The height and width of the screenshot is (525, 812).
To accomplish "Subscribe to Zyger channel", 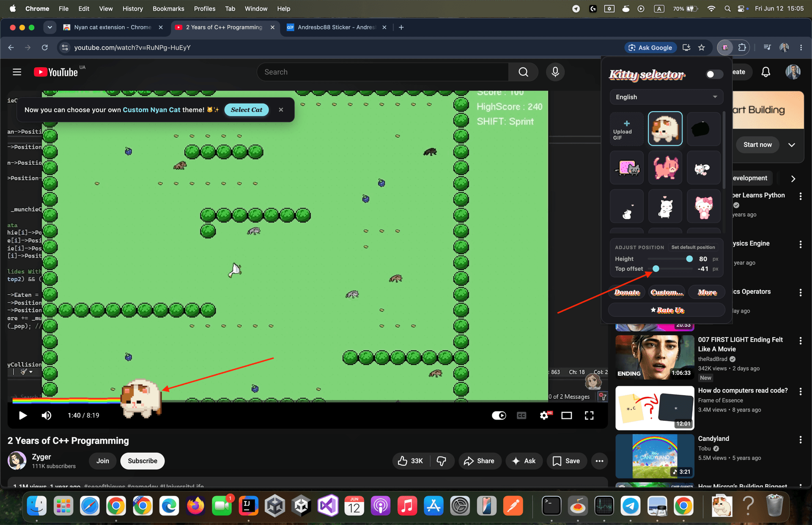I will click(143, 461).
